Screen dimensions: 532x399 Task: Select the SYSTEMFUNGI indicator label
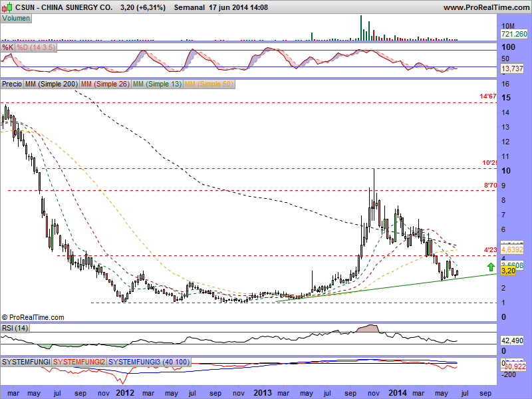[x=26, y=362]
